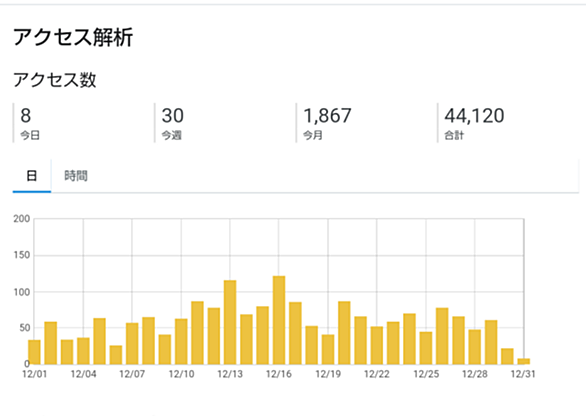Click the 12/13 axis label
This screenshot has height=416, width=586.
tap(230, 374)
